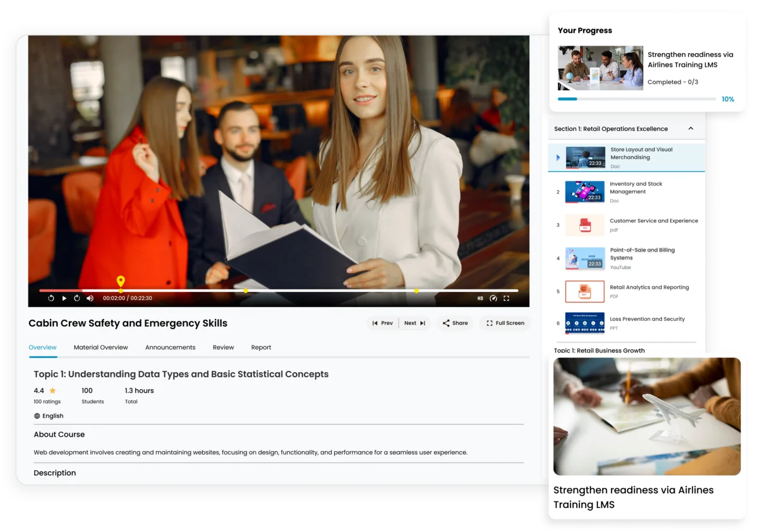The image size is (758, 532).
Task: Select the English language globe icon
Action: [x=37, y=416]
